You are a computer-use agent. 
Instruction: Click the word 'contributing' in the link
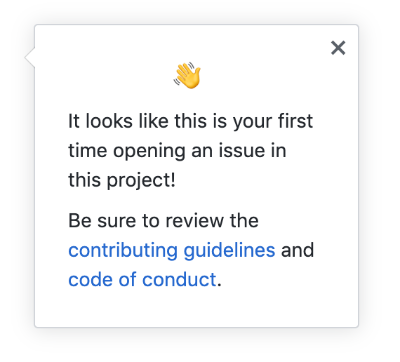click(x=123, y=251)
